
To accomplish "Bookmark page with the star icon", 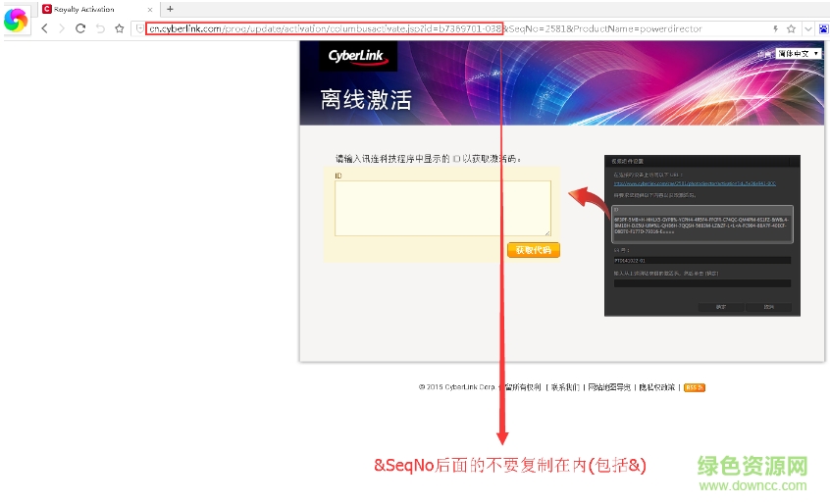I will coord(119,28).
